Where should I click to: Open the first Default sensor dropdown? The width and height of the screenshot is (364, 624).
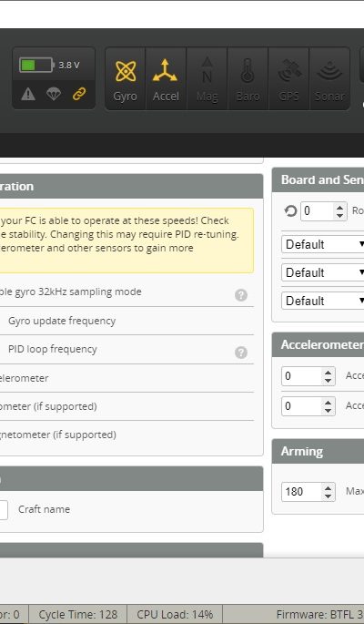(x=323, y=244)
